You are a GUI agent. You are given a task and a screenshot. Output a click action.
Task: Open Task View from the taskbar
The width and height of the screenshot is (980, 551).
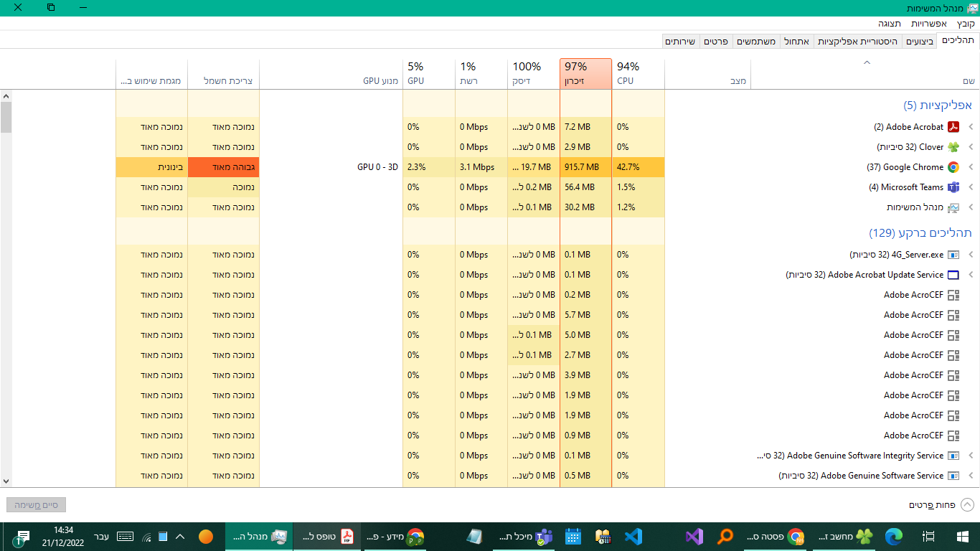pos(928,537)
